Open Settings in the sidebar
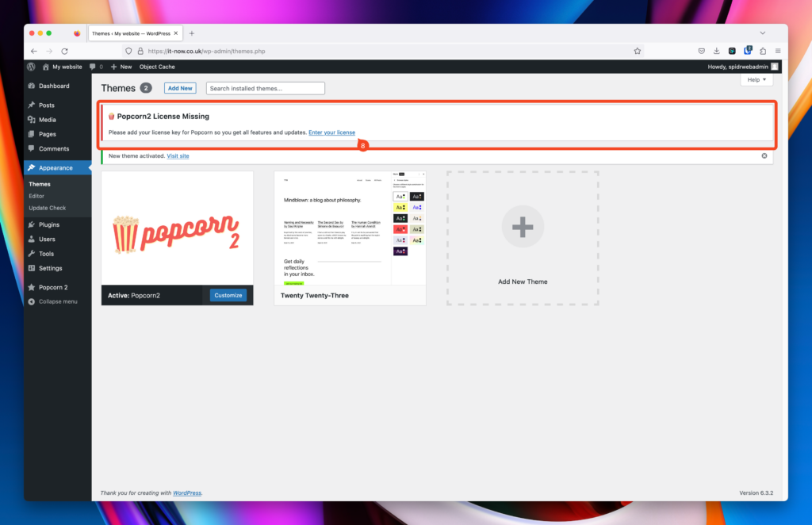812x525 pixels. [50, 268]
